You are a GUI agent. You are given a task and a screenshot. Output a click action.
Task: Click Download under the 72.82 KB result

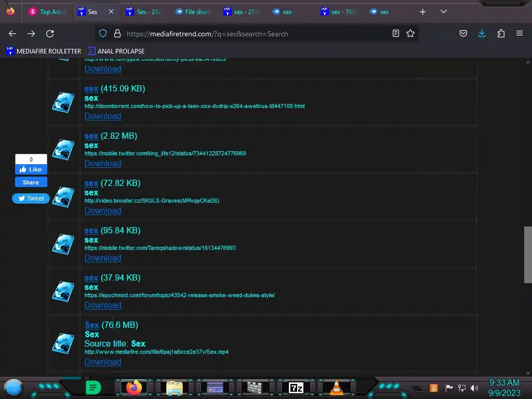coord(103,211)
